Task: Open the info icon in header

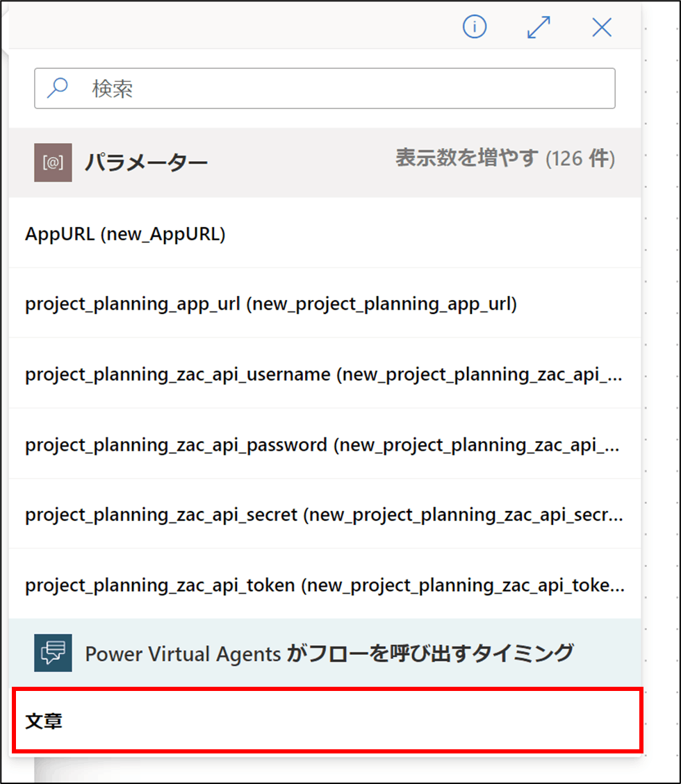Action: click(475, 26)
